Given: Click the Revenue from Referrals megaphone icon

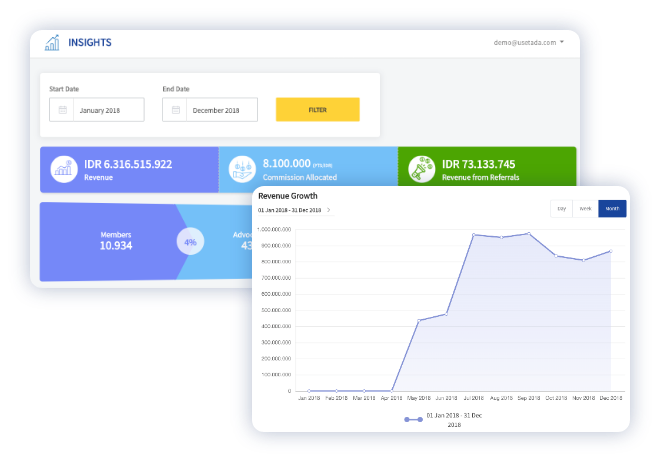Looking at the screenshot, I should point(421,169).
